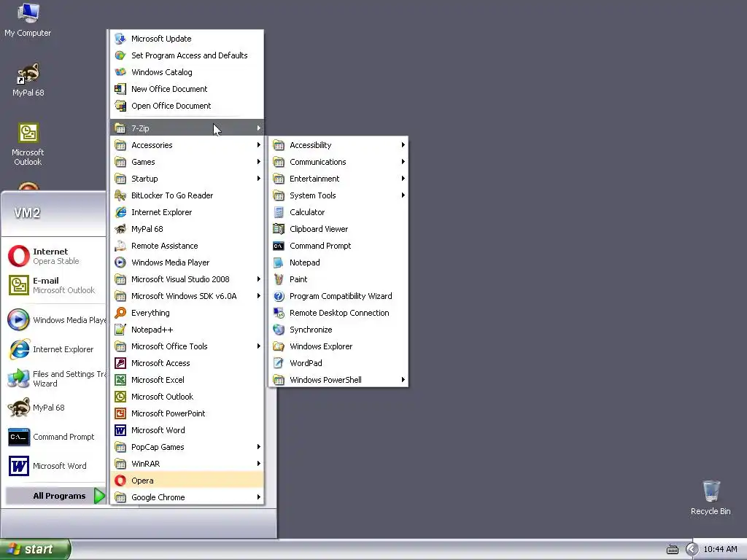Select the Microsoft Outlook desktop icon
Image resolution: width=747 pixels, height=560 pixels.
tap(28, 144)
